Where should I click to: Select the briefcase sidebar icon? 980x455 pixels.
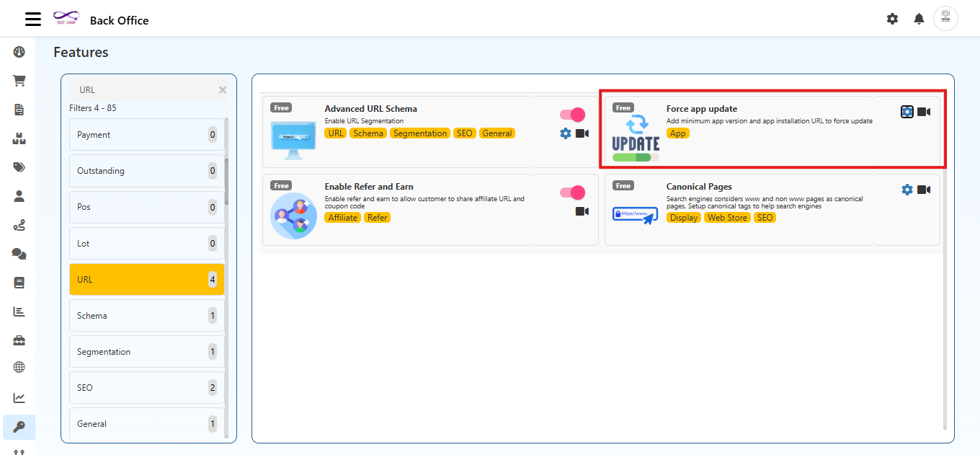19,340
